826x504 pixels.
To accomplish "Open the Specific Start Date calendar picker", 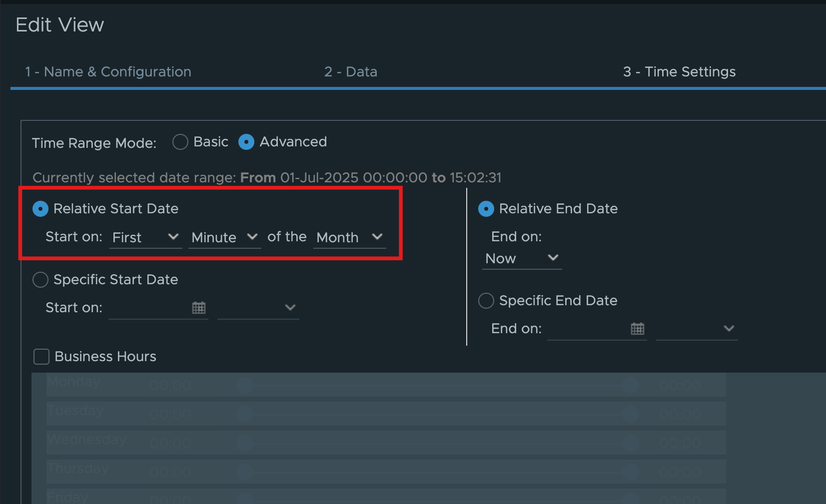I will tap(198, 308).
